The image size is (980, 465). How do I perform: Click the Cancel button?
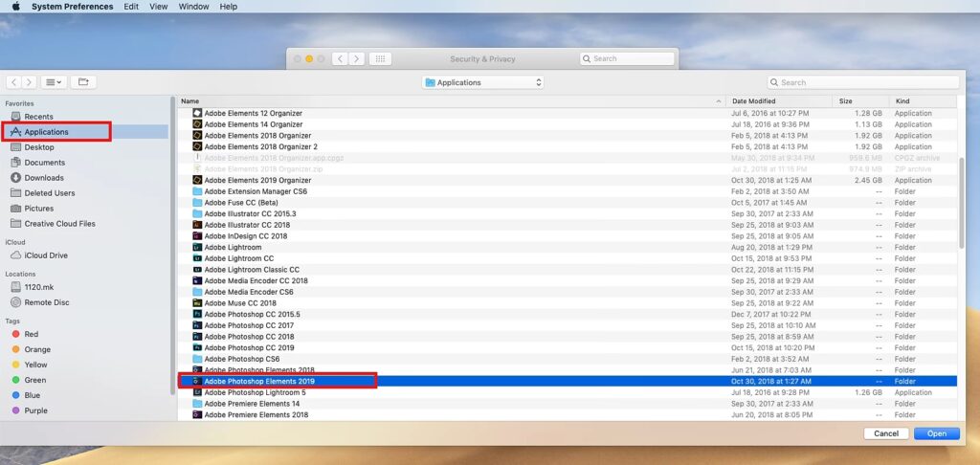(885, 433)
